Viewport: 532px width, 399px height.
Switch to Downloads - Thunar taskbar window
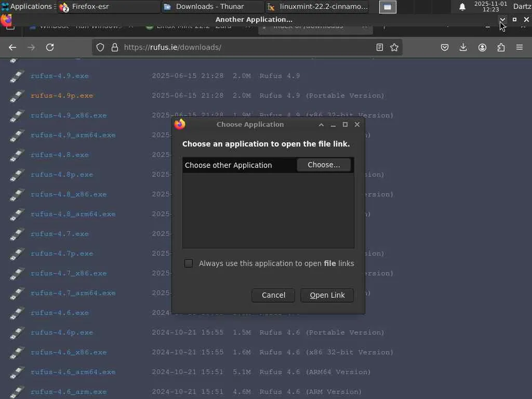pos(212,6)
